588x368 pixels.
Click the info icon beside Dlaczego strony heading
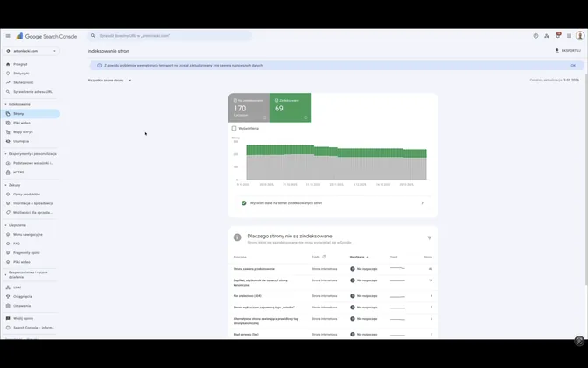(x=237, y=237)
